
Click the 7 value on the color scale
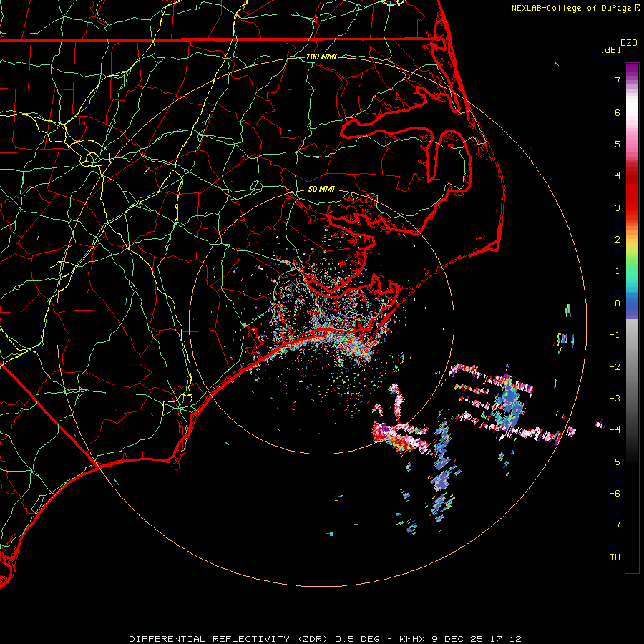point(618,80)
